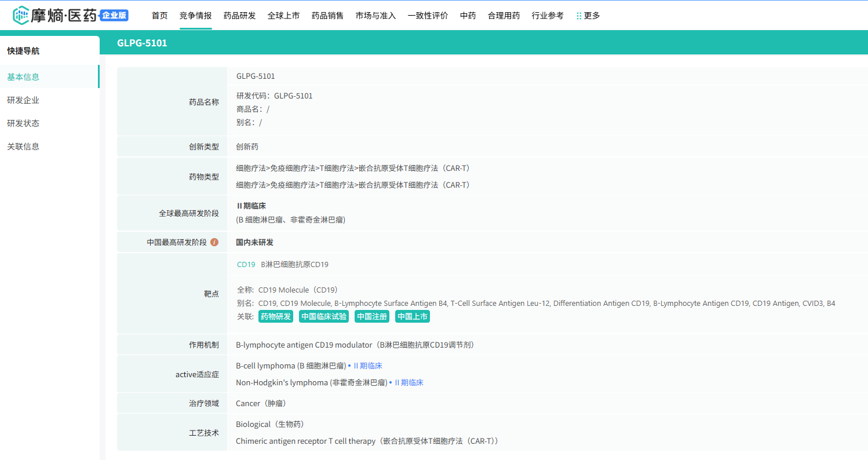This screenshot has height=460, width=868.
Task: Click the 摩熵医药 logo icon
Action: 21,16
